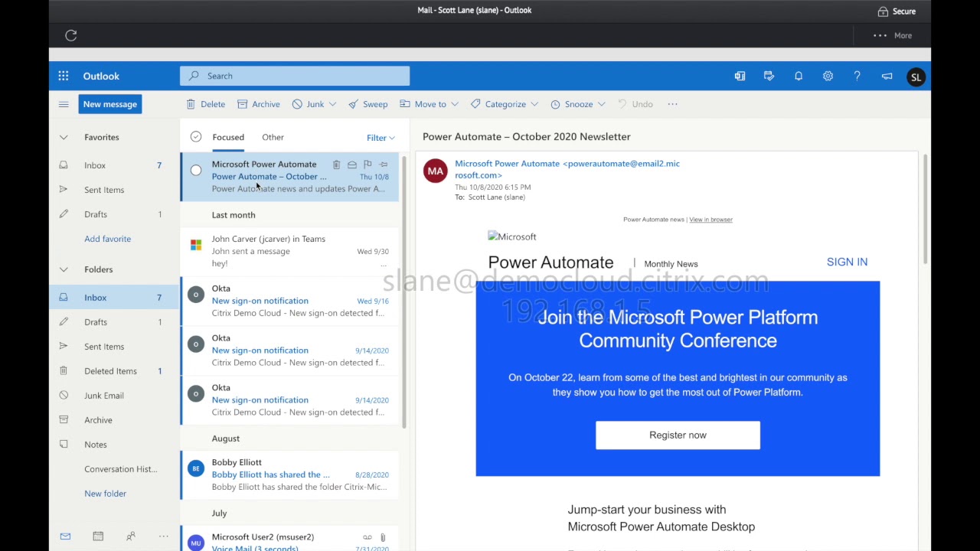Collapse the Folders section chevron
Viewport: 980px width, 551px height.
(x=64, y=269)
